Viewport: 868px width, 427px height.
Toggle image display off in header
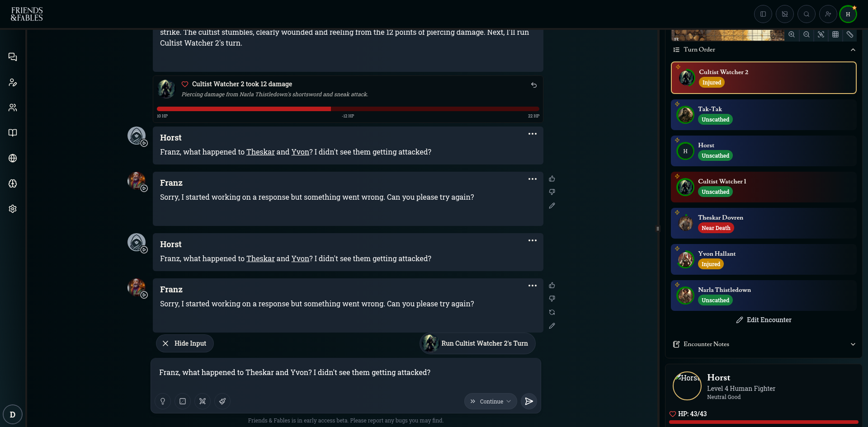pyautogui.click(x=784, y=14)
